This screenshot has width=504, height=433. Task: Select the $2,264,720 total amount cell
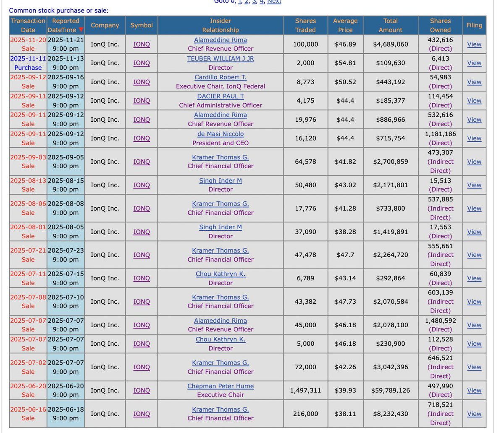(x=391, y=255)
